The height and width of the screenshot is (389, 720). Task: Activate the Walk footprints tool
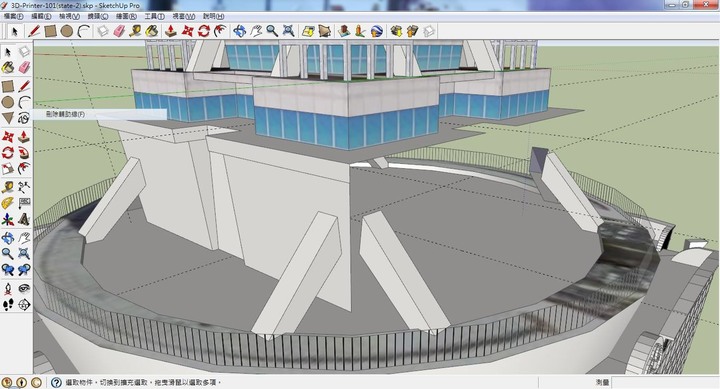click(x=8, y=304)
